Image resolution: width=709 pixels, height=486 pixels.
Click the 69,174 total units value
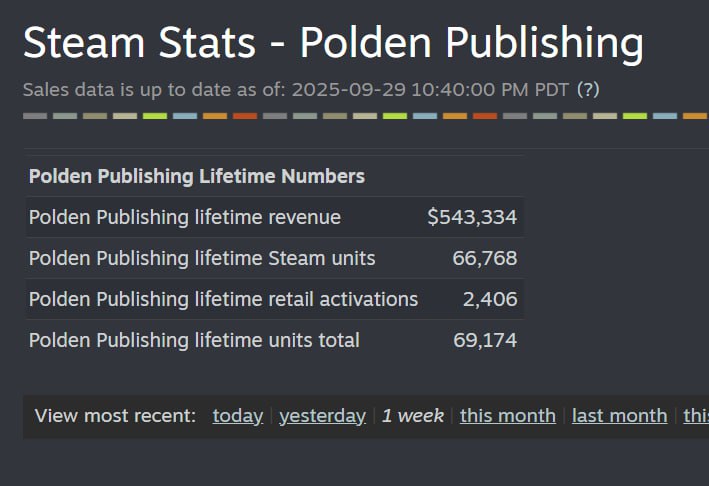coord(485,340)
